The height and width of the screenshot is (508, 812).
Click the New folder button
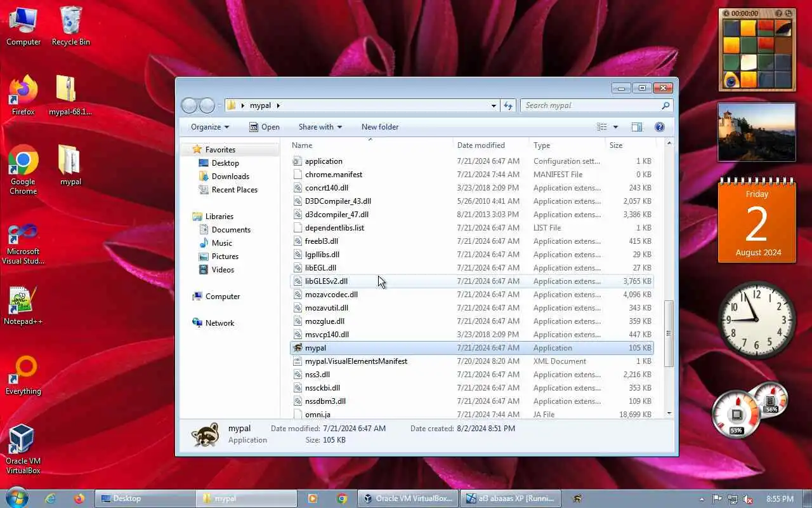pyautogui.click(x=380, y=127)
